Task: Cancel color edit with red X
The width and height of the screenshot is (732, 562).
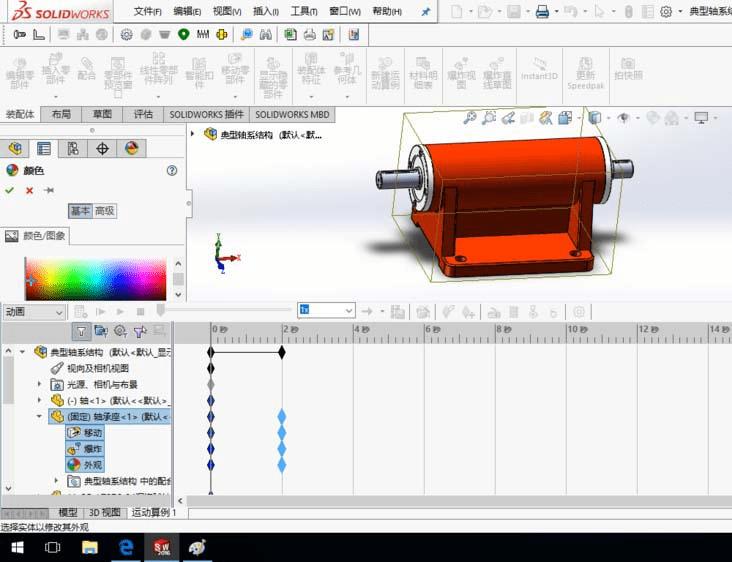Action: 29,190
